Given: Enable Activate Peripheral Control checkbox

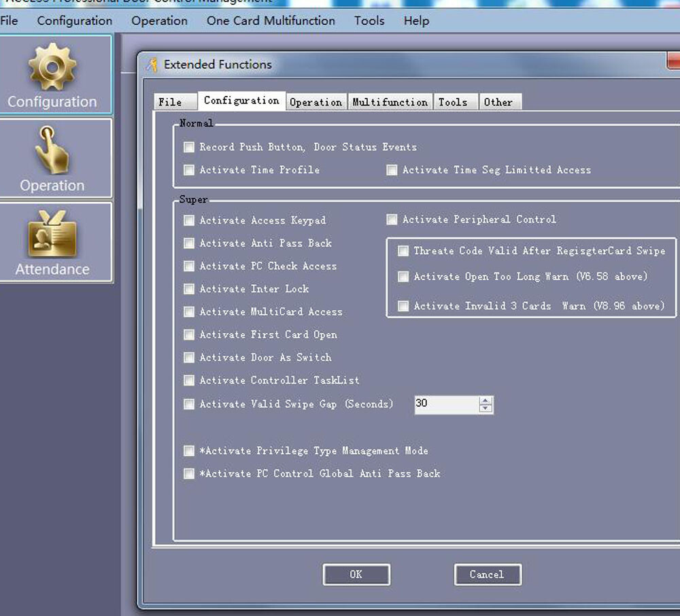Looking at the screenshot, I should click(392, 220).
